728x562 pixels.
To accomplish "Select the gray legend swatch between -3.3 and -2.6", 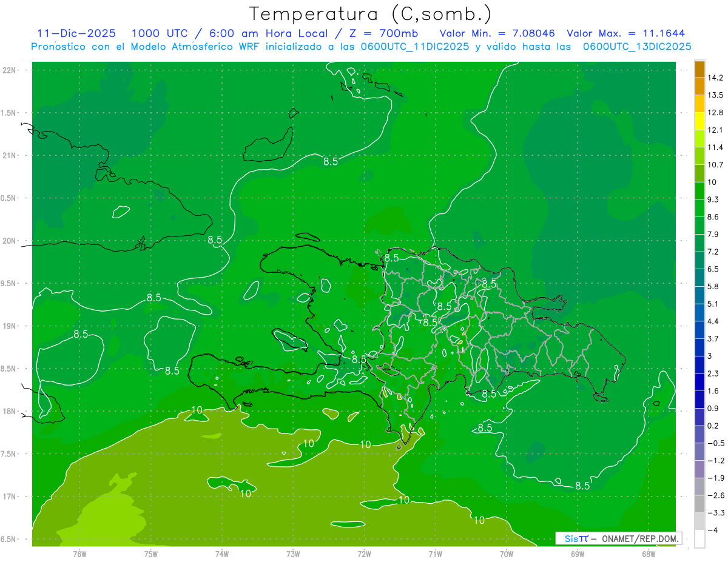I will 699,504.
